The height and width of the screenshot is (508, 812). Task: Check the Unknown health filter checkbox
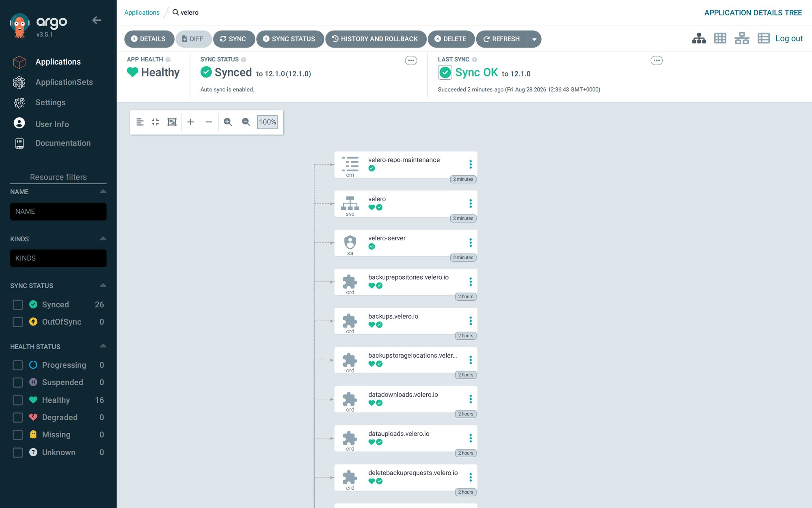18,452
